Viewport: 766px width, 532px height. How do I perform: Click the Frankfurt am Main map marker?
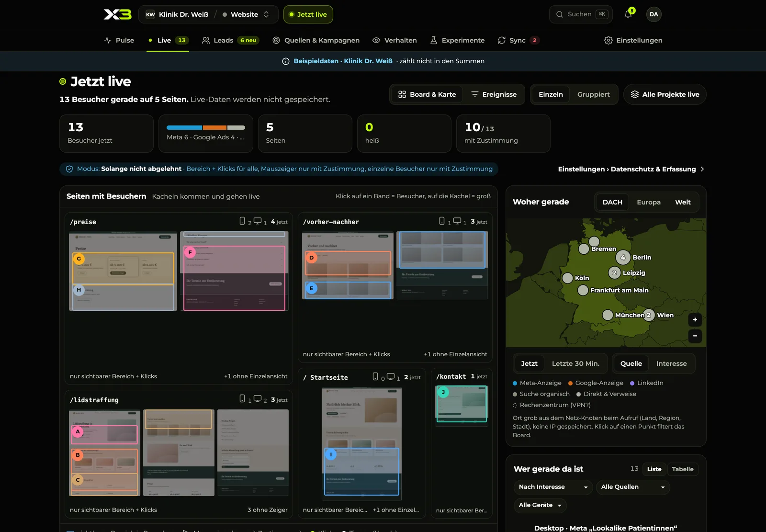pyautogui.click(x=583, y=290)
